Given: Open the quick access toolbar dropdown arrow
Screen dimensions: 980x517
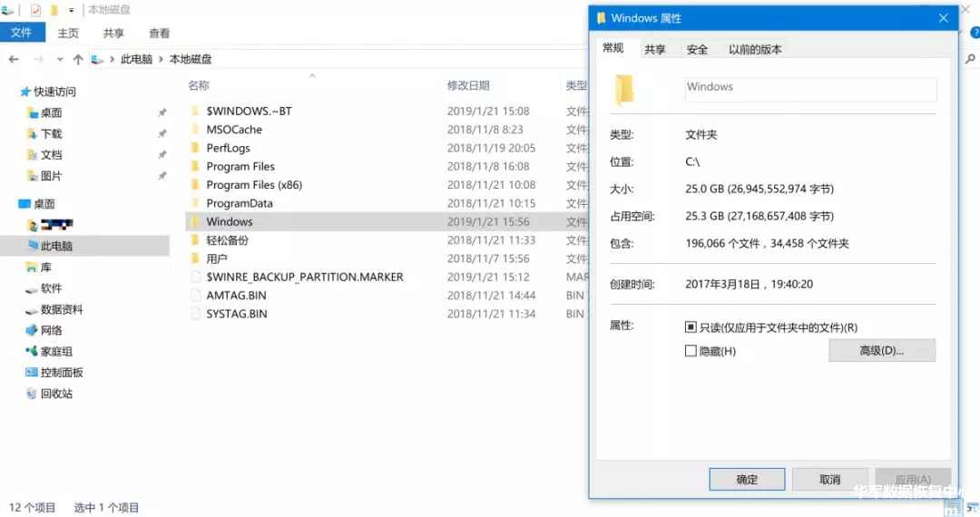Looking at the screenshot, I should coord(72,10).
